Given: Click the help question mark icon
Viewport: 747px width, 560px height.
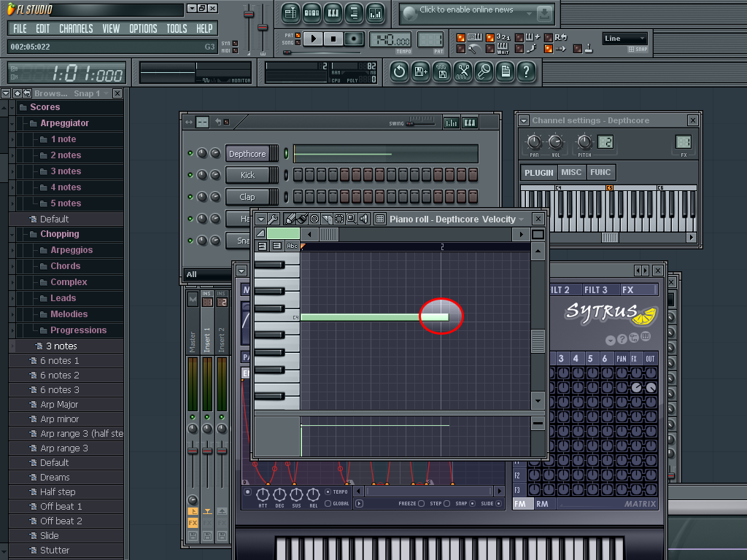Looking at the screenshot, I should coord(526,71).
